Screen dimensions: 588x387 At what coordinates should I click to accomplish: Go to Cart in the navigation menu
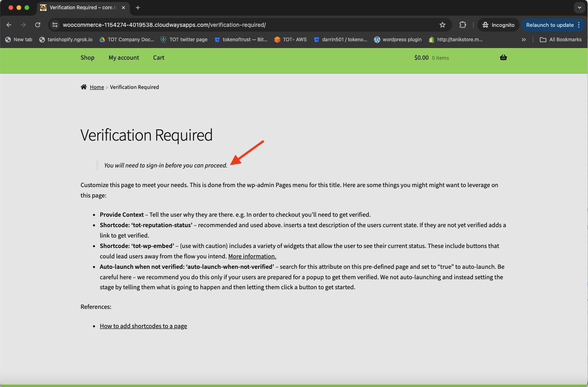[159, 58]
